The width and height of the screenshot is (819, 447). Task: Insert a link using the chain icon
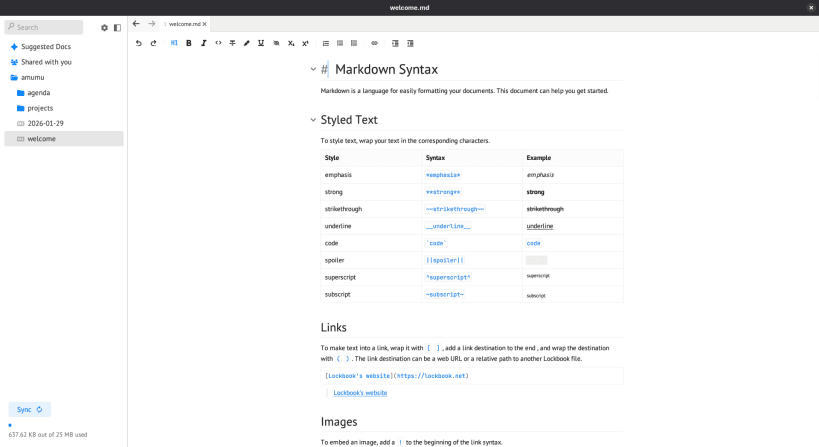pyautogui.click(x=375, y=43)
